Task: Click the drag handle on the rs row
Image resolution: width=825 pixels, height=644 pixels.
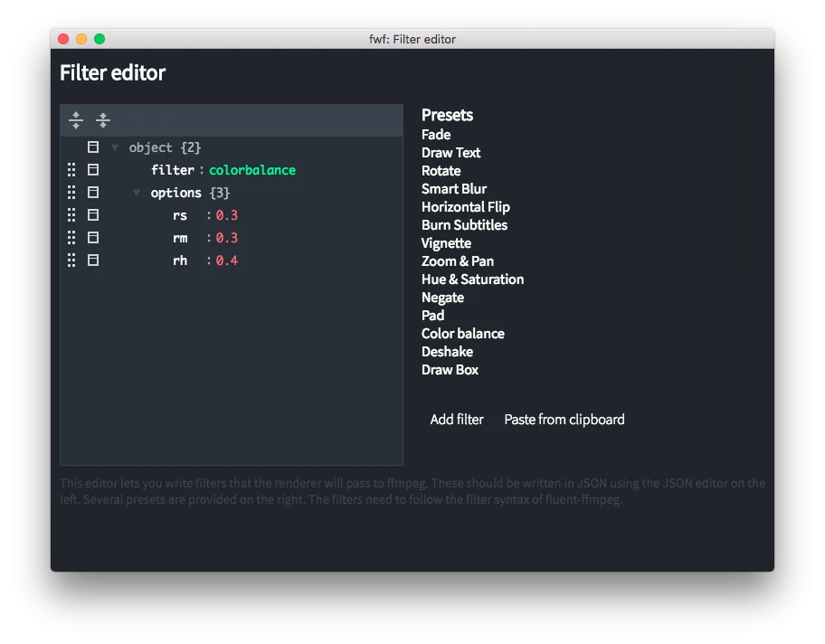Action: [x=71, y=215]
